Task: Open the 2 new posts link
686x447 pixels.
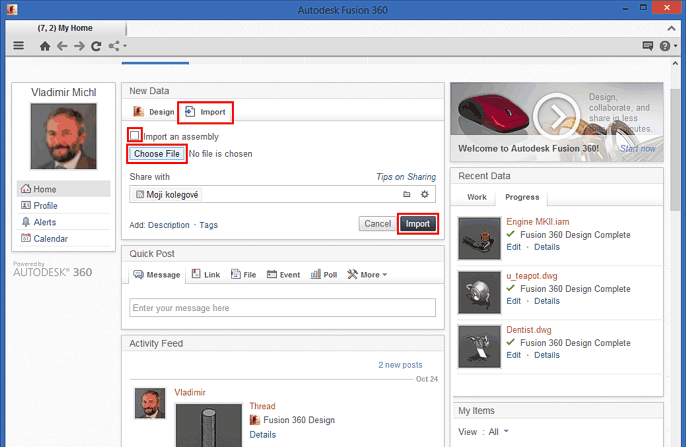Action: (400, 365)
